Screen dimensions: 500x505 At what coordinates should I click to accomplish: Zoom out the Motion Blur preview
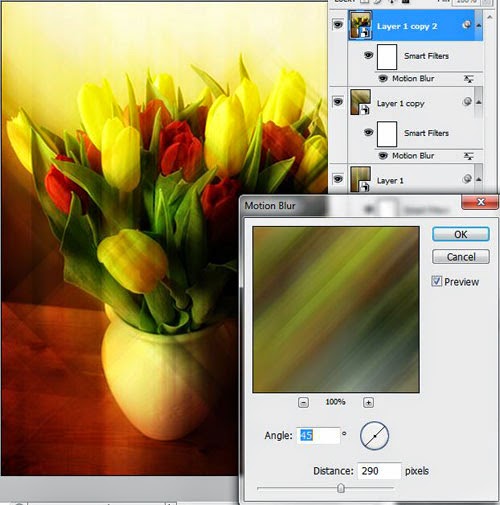(x=303, y=402)
